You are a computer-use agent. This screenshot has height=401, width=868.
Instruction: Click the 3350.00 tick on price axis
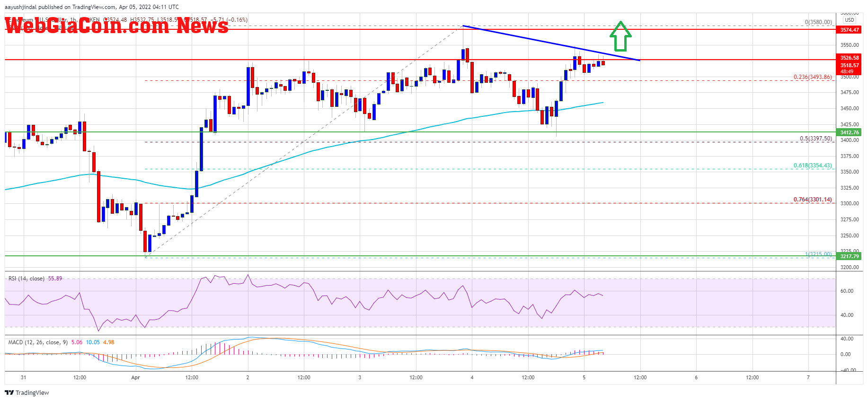[x=850, y=172]
